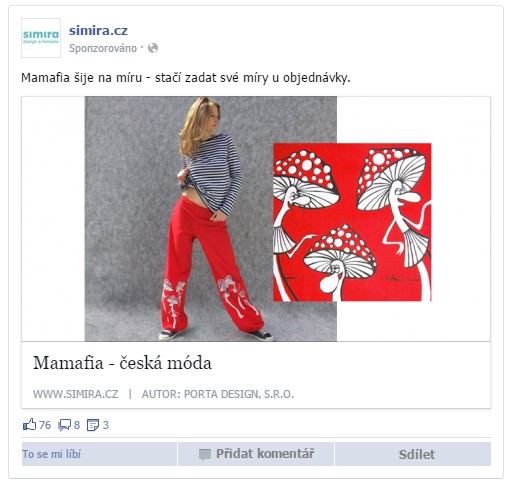
Task: Open the model in red trousers photo
Action: 211,219
